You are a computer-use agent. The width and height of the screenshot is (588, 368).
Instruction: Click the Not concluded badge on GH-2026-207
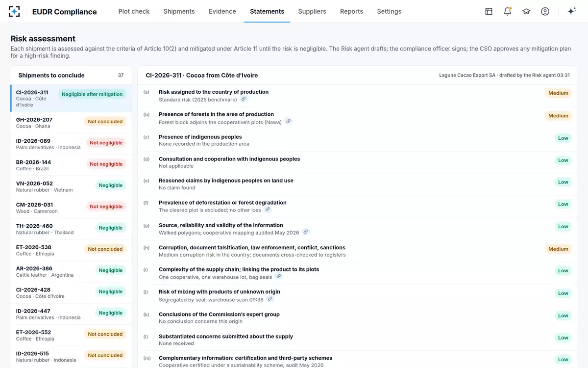pyautogui.click(x=105, y=121)
